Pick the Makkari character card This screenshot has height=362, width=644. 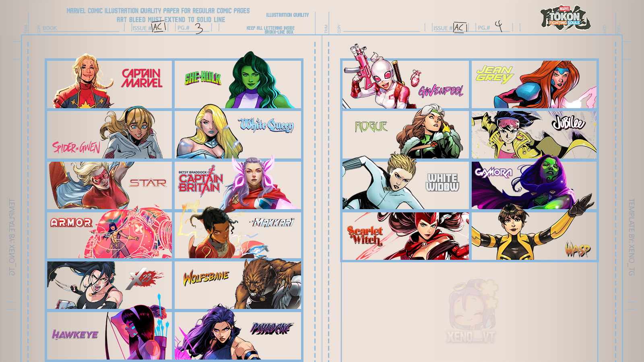tap(238, 235)
